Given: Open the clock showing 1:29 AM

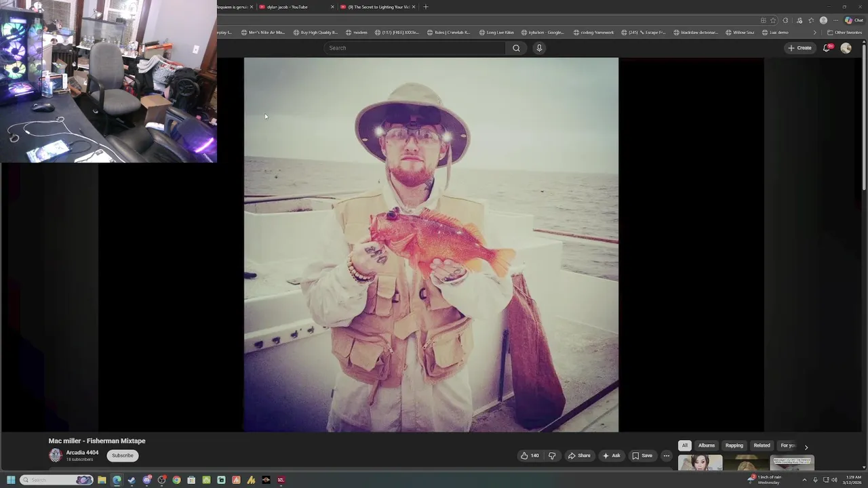Looking at the screenshot, I should [853, 480].
